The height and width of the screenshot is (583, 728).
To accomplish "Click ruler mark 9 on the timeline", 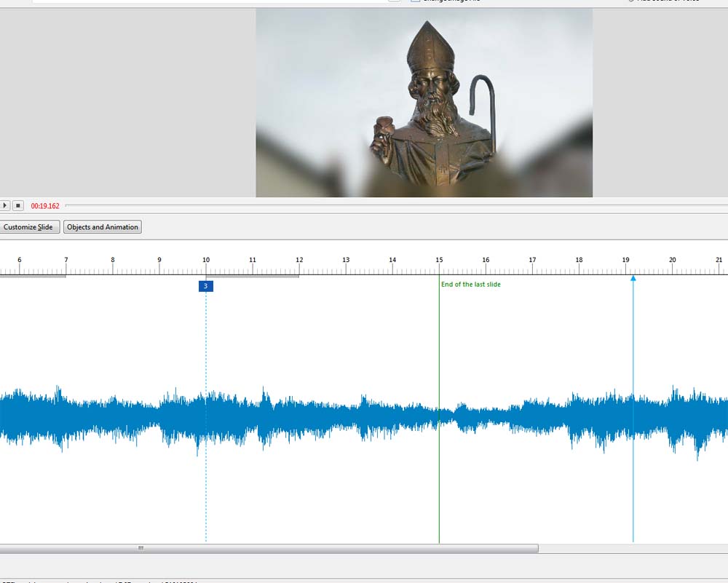I will (x=159, y=260).
